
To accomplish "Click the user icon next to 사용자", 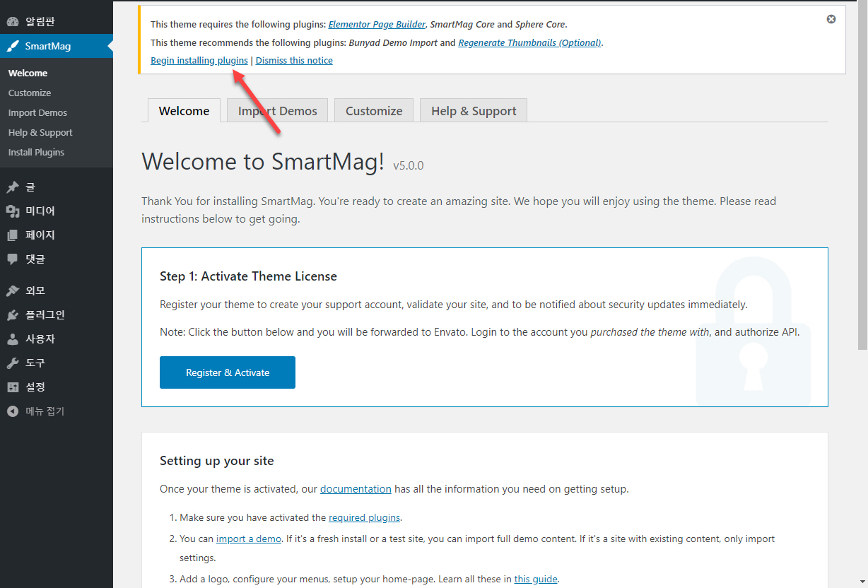I will click(13, 339).
